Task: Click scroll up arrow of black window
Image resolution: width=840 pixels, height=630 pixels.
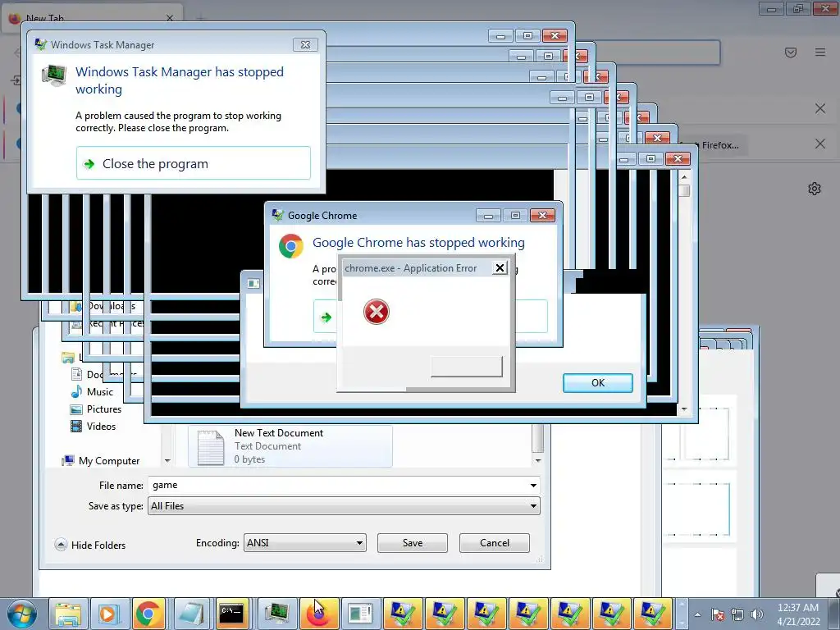Action: 684,176
